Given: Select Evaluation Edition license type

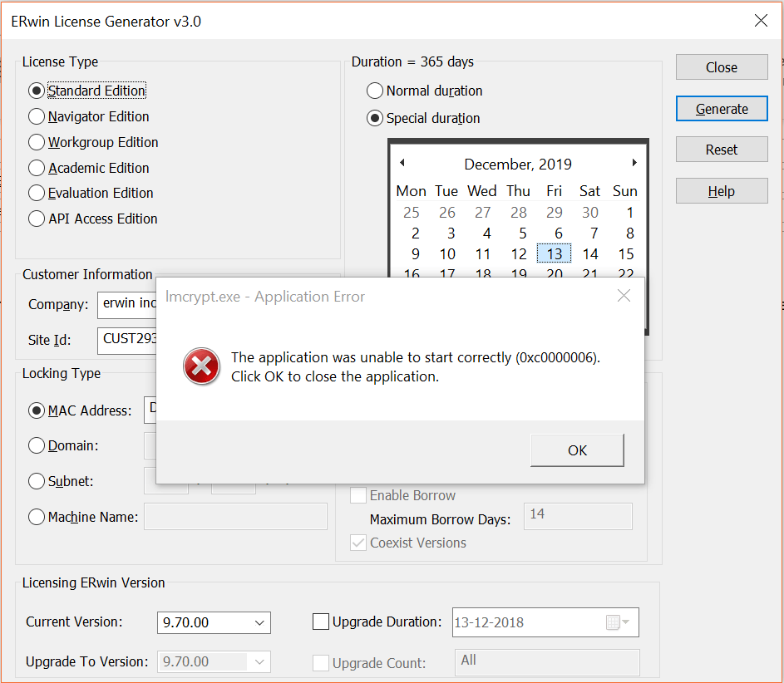Looking at the screenshot, I should click(x=36, y=193).
